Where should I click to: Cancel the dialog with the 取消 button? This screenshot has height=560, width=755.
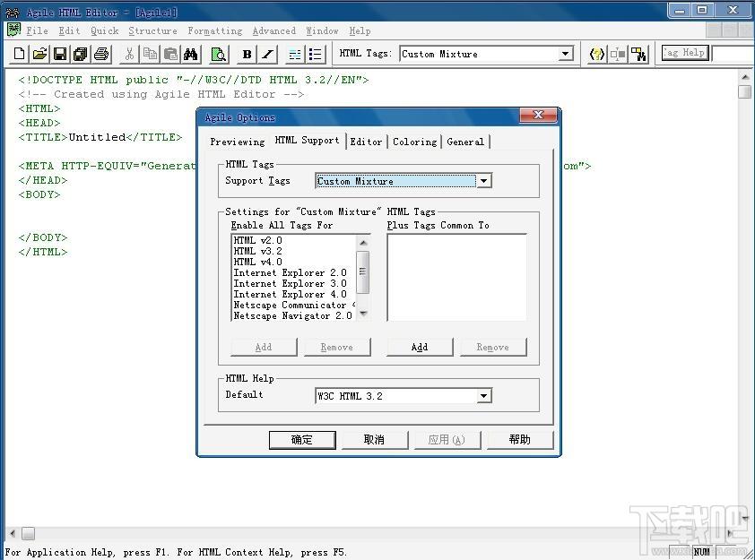tap(374, 440)
